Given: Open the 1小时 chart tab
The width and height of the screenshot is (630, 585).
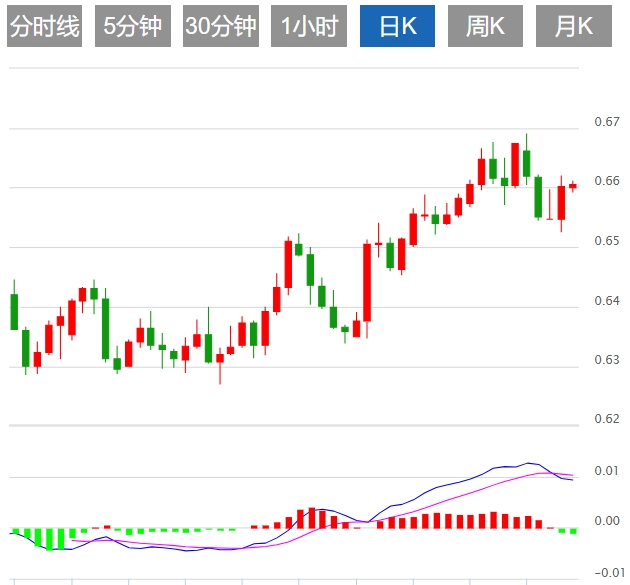Looking at the screenshot, I should [x=309, y=26].
